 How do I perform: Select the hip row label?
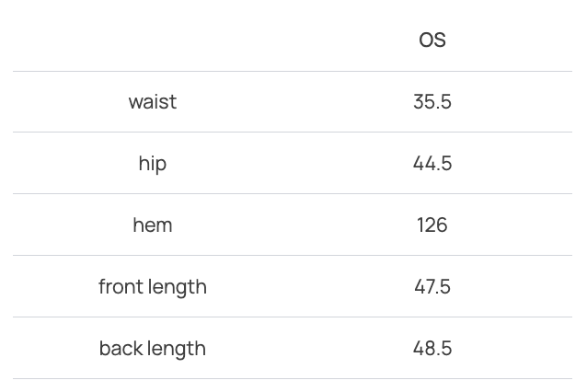pos(153,163)
